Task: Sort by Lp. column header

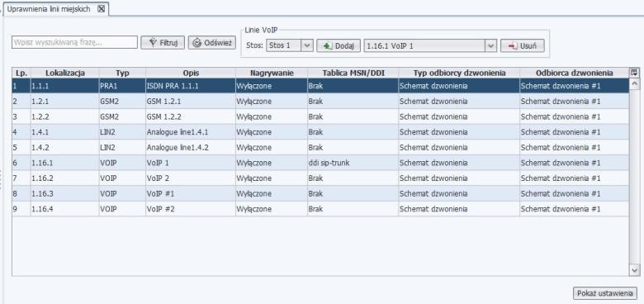Action: pyautogui.click(x=21, y=74)
